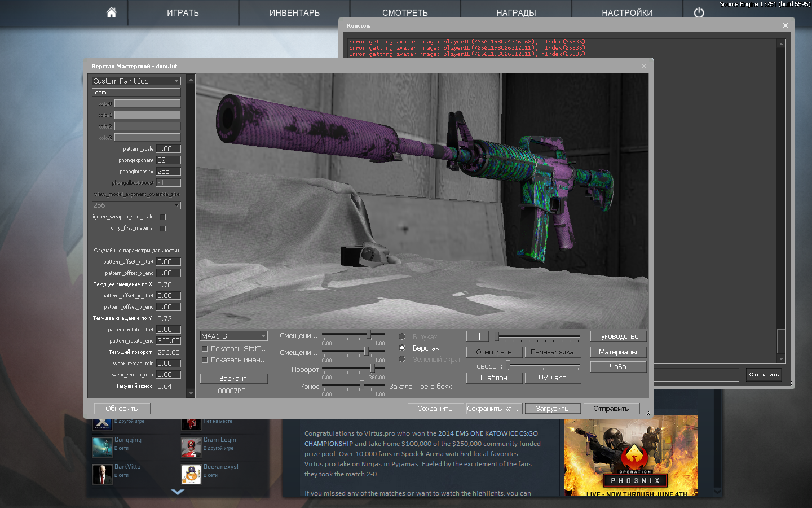Click the pause button in workbench
812x508 pixels.
click(x=478, y=336)
